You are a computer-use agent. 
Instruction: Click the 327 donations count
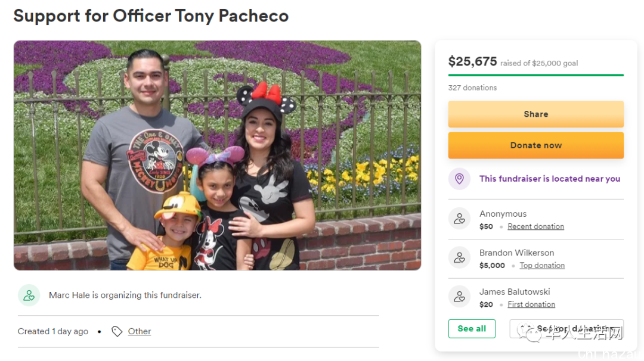(x=472, y=88)
